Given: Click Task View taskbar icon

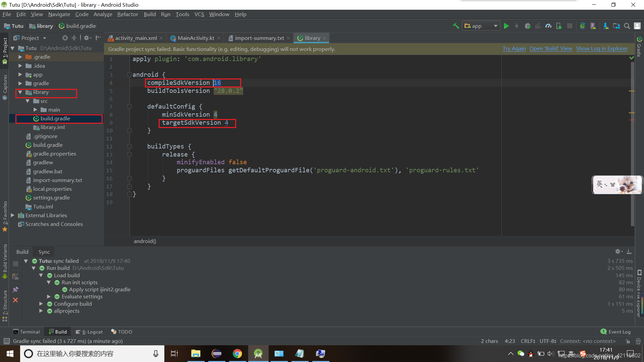Looking at the screenshot, I should (174, 354).
